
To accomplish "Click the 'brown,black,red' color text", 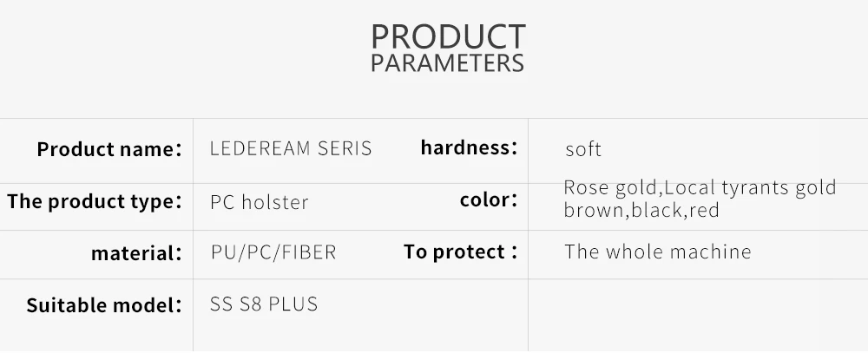I will tap(641, 210).
